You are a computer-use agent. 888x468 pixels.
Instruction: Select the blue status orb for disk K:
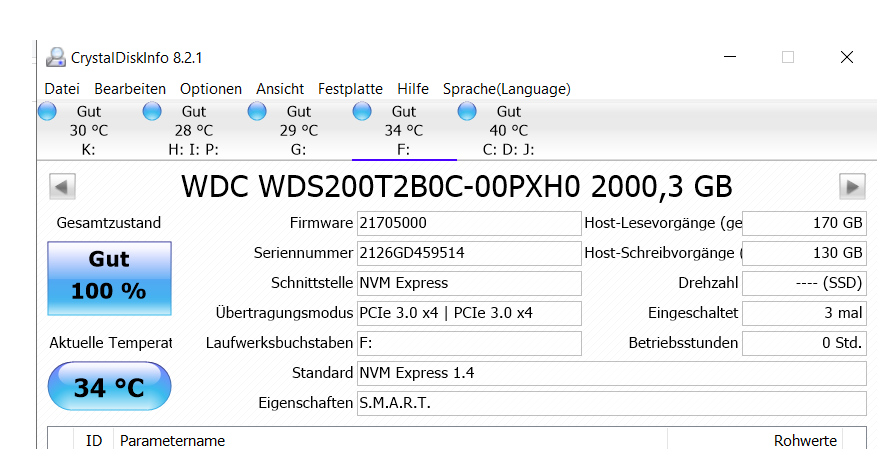(48, 111)
